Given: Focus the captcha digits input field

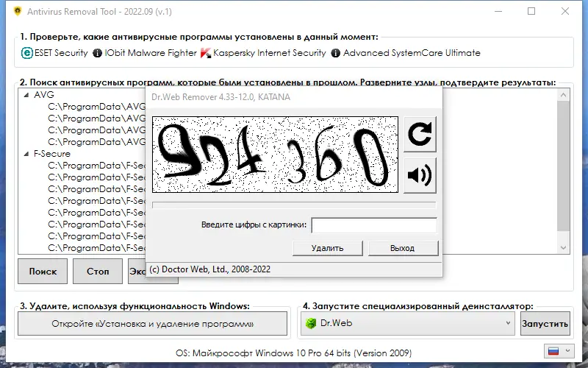Looking at the screenshot, I should 374,225.
